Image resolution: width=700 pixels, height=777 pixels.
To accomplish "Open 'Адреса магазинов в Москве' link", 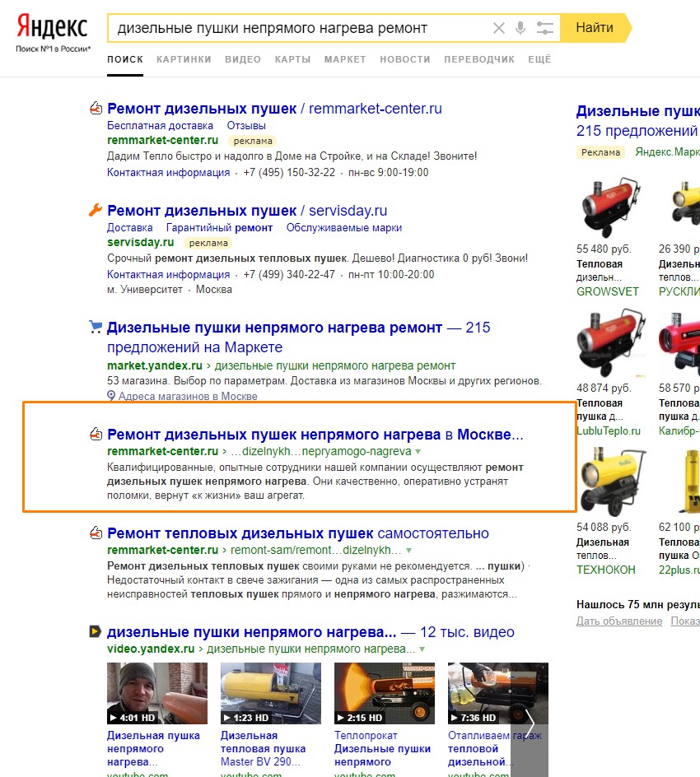I will pos(188,397).
